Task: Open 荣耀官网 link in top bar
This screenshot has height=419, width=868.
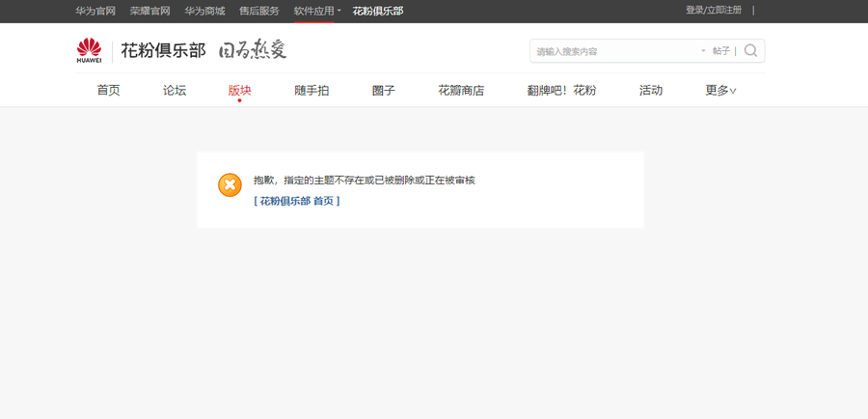Action: click(150, 11)
